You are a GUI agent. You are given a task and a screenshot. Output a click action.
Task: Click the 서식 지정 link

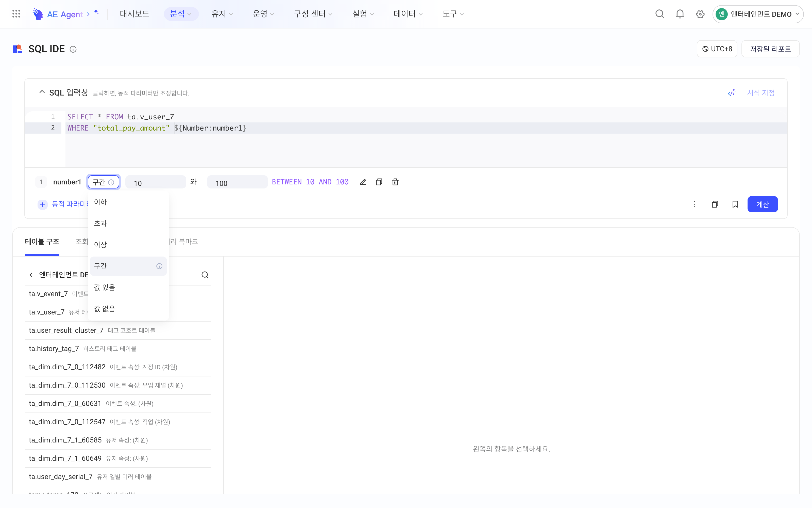761,93
